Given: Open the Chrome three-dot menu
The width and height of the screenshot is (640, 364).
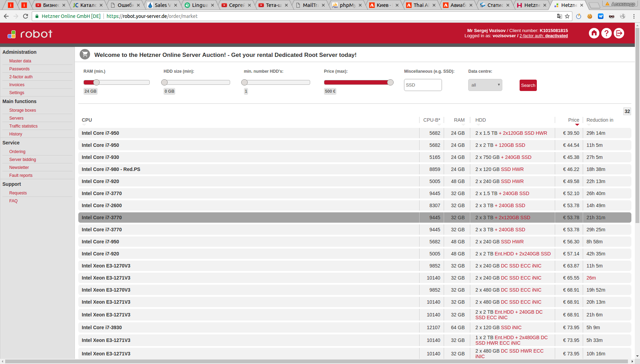Looking at the screenshot, I should click(634, 16).
